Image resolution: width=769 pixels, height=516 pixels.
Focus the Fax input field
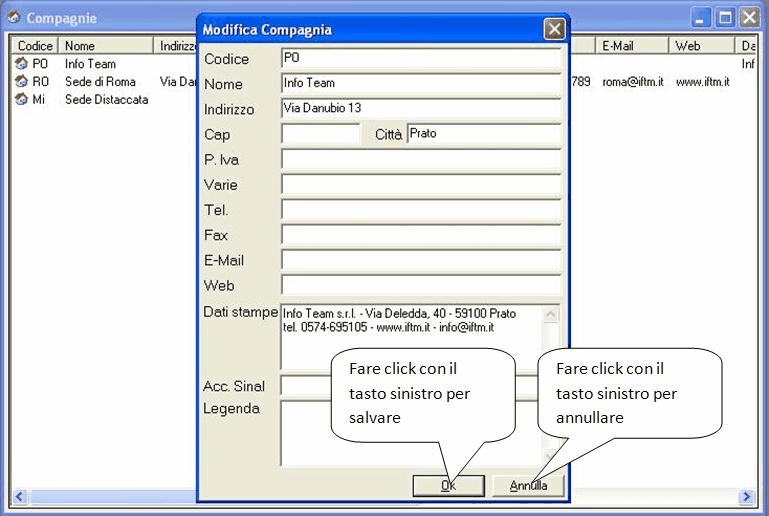(421, 235)
